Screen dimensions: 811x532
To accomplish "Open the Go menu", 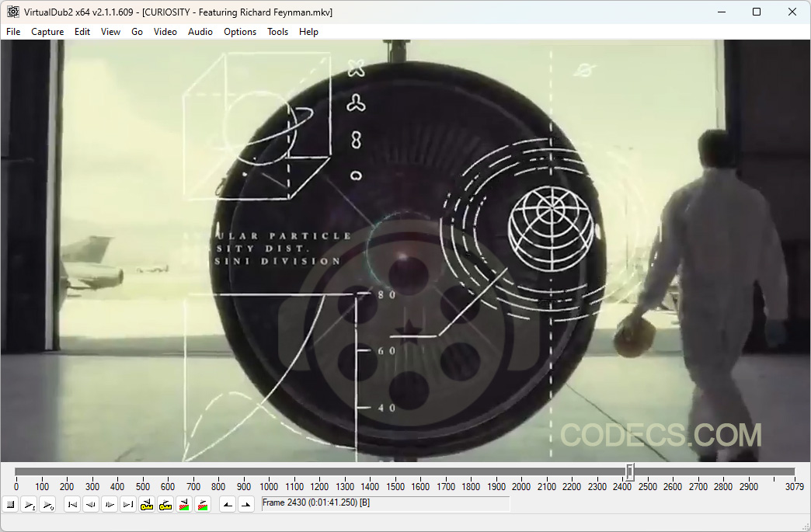I will (137, 32).
